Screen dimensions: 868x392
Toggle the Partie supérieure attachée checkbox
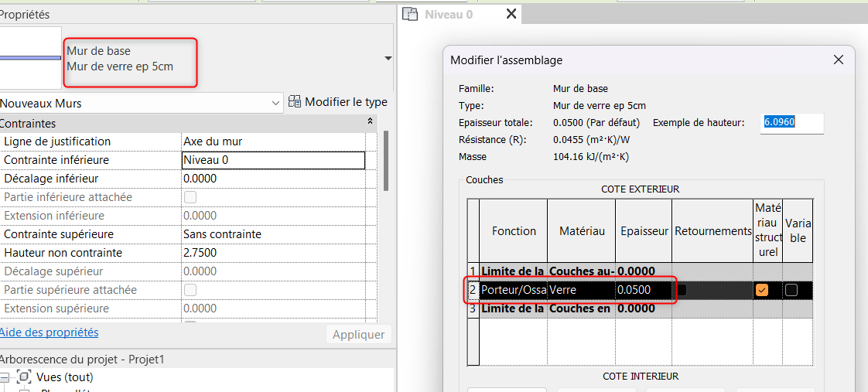tap(190, 290)
